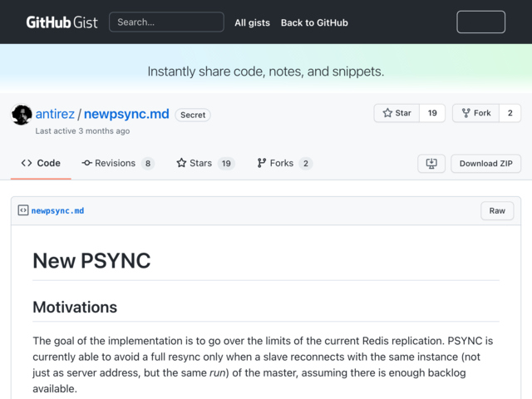The image size is (532, 399).
Task: Open All gists page
Action: (252, 22)
